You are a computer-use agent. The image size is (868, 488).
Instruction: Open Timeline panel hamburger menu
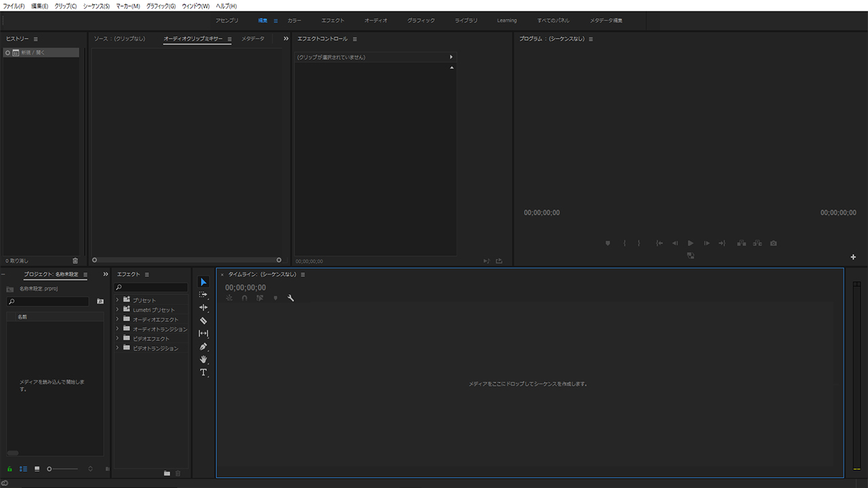coord(302,274)
